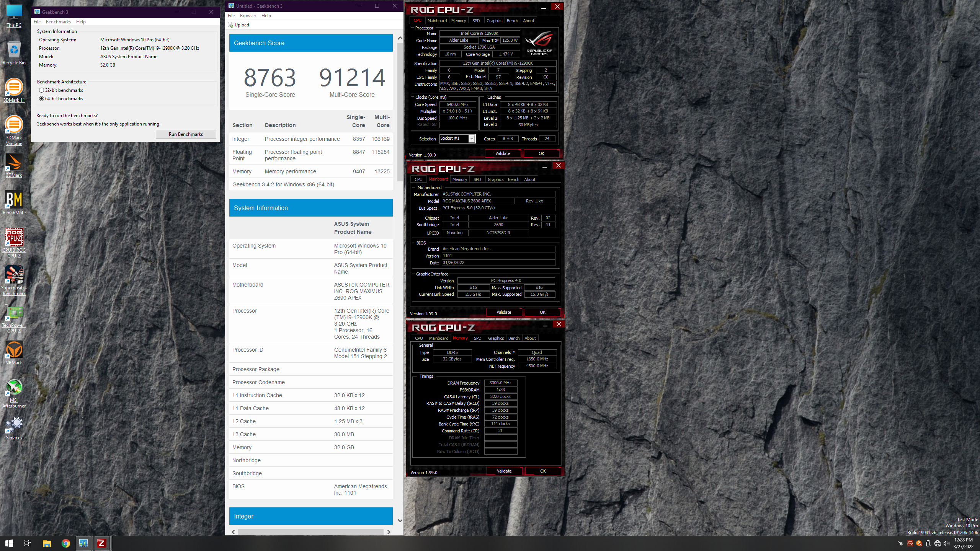Minimize the Memory CPU-Z window
Screen dimensions: 980x551
point(545,325)
